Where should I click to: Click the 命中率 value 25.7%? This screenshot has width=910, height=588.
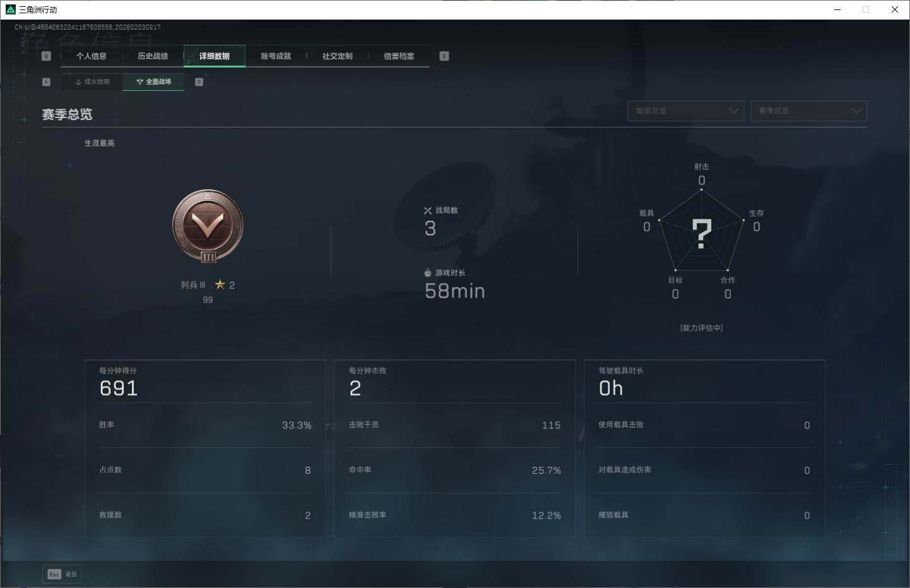547,470
